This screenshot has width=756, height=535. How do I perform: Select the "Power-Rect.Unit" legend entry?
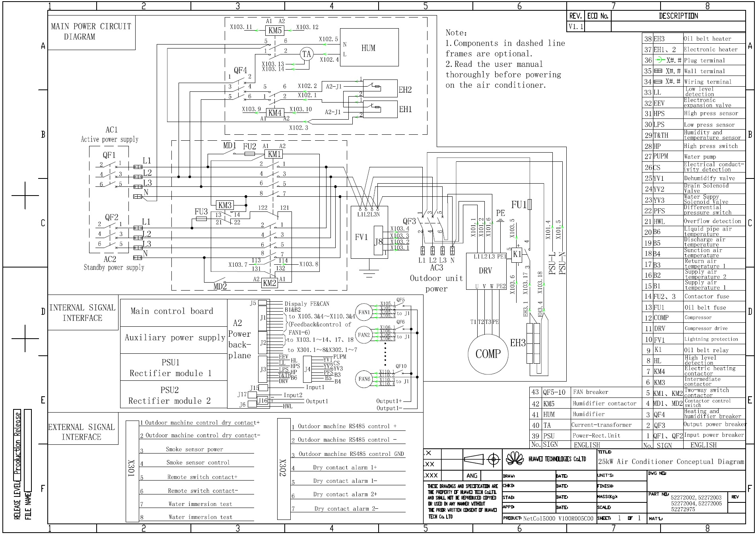pyautogui.click(x=597, y=435)
